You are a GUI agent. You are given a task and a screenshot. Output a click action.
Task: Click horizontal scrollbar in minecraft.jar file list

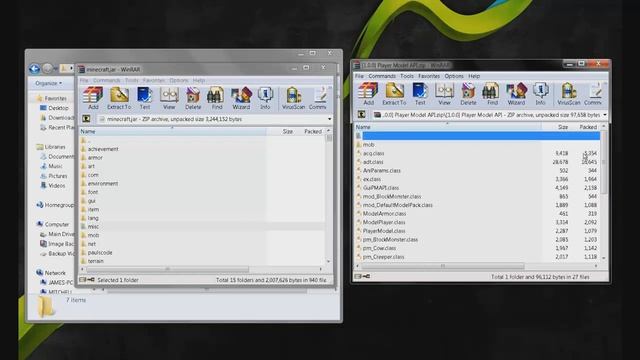pos(167,269)
